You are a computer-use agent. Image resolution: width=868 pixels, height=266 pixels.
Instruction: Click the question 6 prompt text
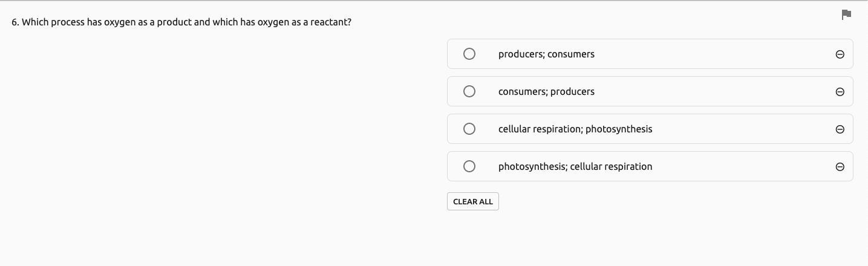pyautogui.click(x=181, y=22)
